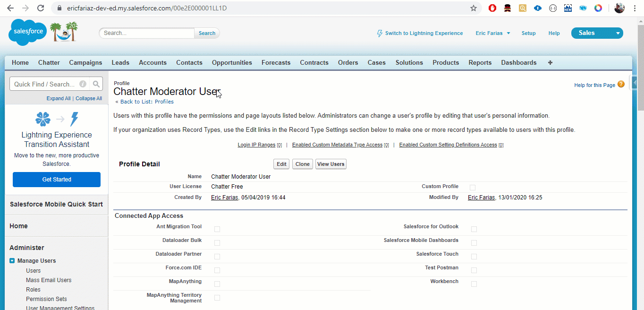Image resolution: width=644 pixels, height=310 pixels.
Task: Open Users under Manage Users
Action: pyautogui.click(x=34, y=271)
